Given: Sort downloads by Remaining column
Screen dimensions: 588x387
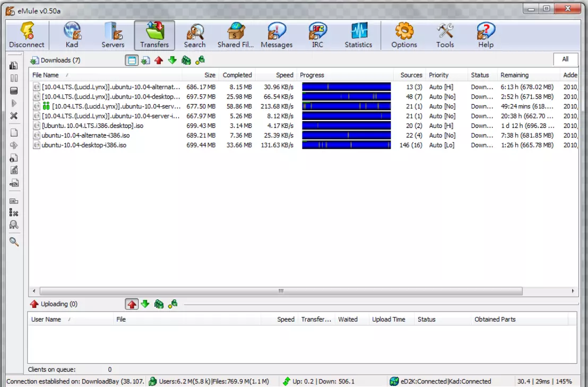Looking at the screenshot, I should pos(529,75).
